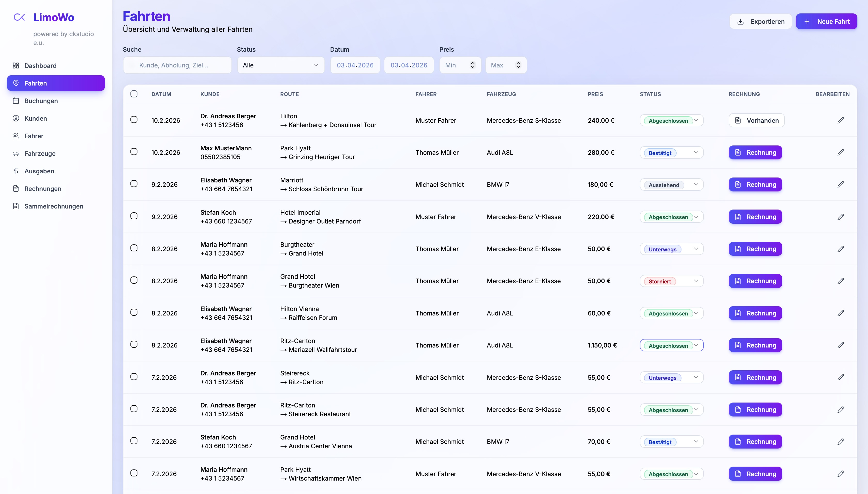Click the PREIS column header

(595, 94)
